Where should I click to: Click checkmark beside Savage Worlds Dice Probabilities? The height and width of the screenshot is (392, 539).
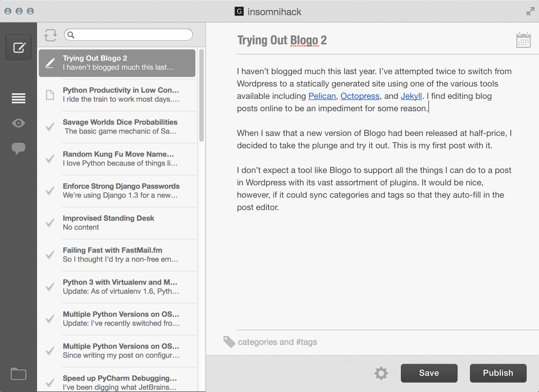pyautogui.click(x=50, y=127)
